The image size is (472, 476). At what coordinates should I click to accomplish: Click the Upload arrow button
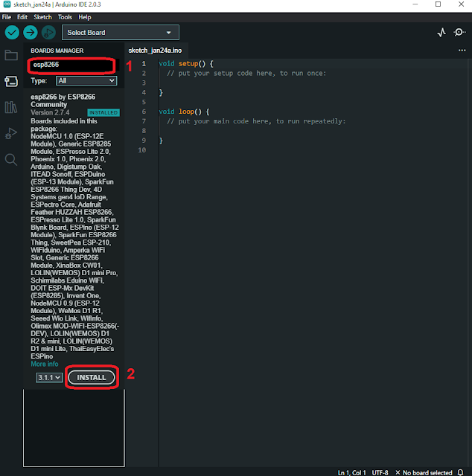30,33
